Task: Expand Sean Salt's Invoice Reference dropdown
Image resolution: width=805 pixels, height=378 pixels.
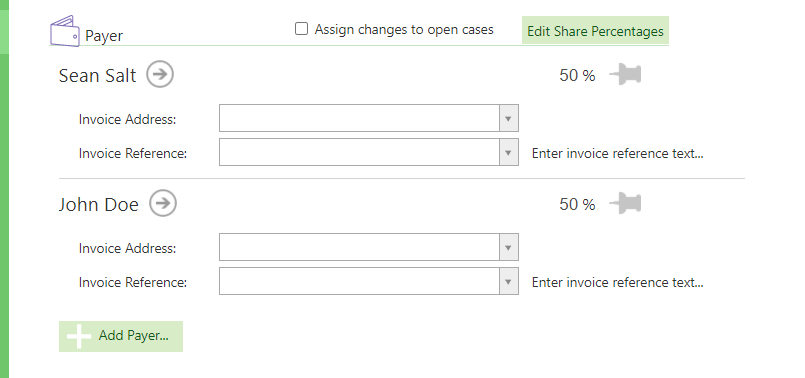Action: tap(508, 153)
